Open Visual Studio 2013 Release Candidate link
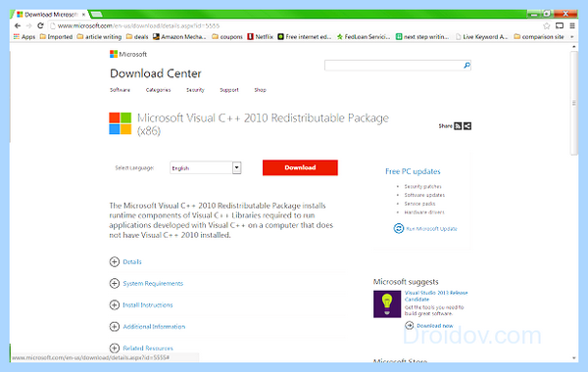This screenshot has width=588, height=372. click(x=436, y=296)
